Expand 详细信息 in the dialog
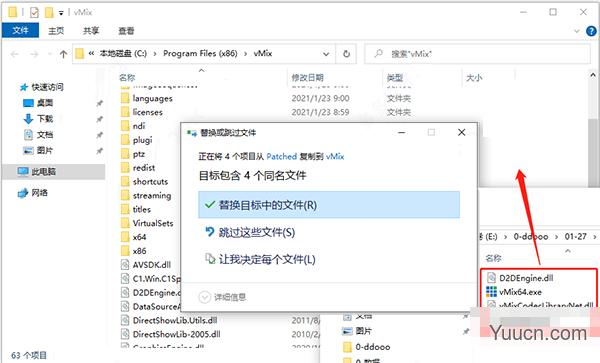 pyautogui.click(x=222, y=297)
